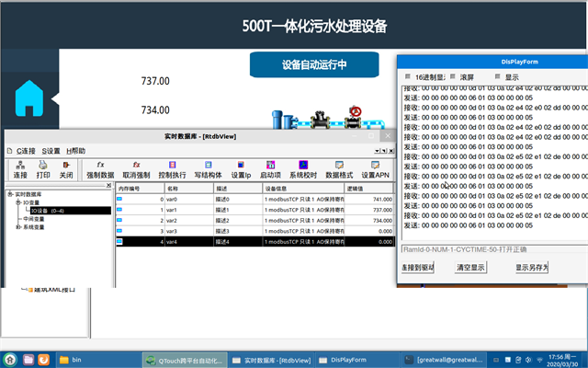Sort by the 描述 column header

[x=238, y=189]
